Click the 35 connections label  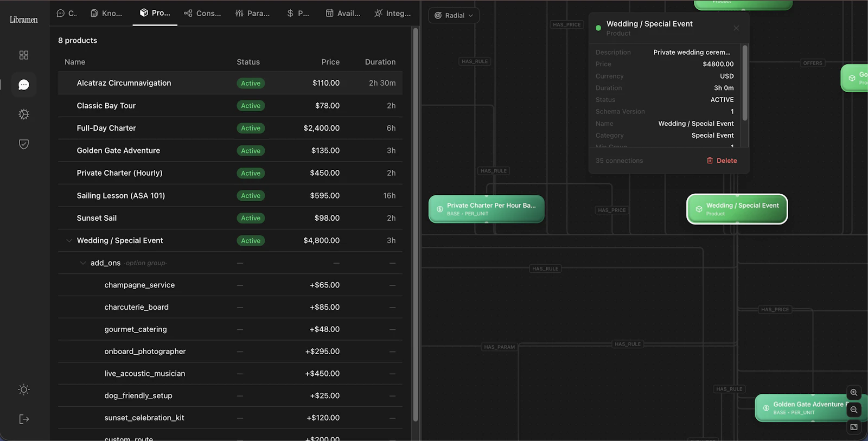tap(619, 161)
